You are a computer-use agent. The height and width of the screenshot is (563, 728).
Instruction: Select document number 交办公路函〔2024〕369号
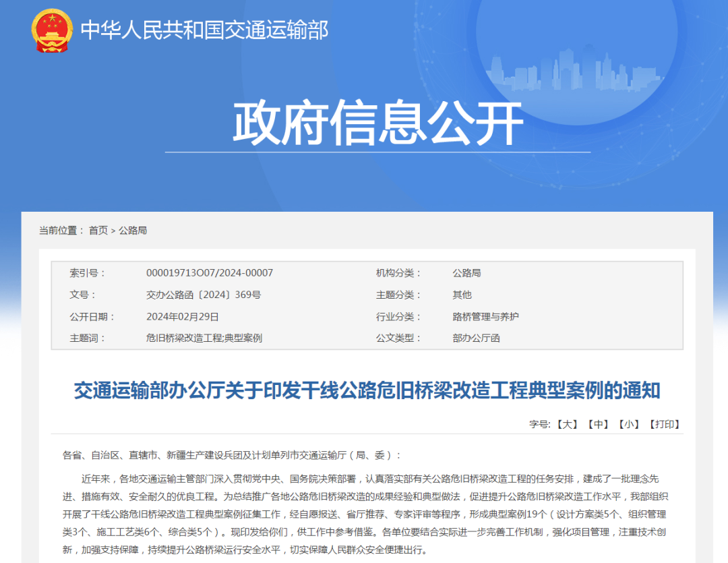pos(204,295)
